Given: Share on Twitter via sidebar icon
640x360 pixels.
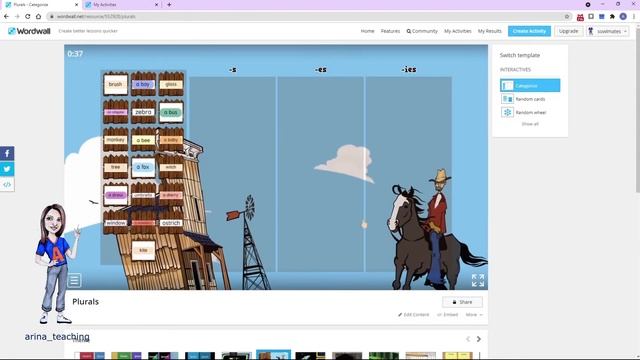Looking at the screenshot, I should coord(7,169).
